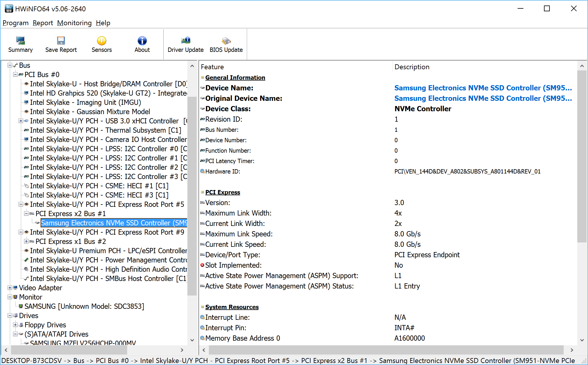Click the Video Adapter icon in tree

pyautogui.click(x=15, y=288)
